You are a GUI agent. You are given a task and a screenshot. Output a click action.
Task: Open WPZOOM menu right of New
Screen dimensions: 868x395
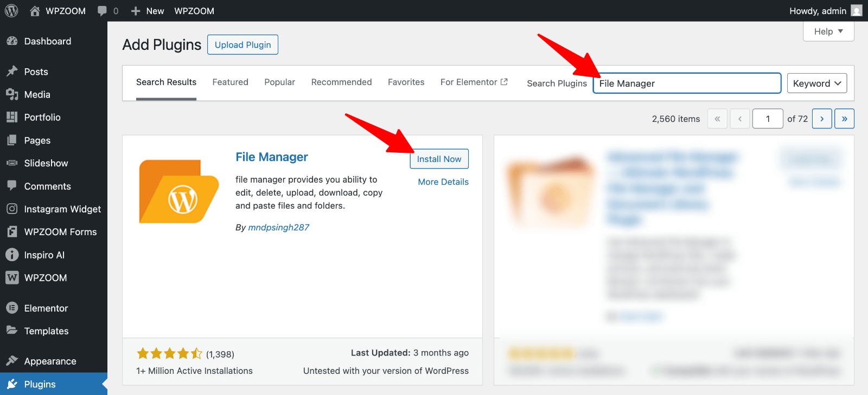194,11
